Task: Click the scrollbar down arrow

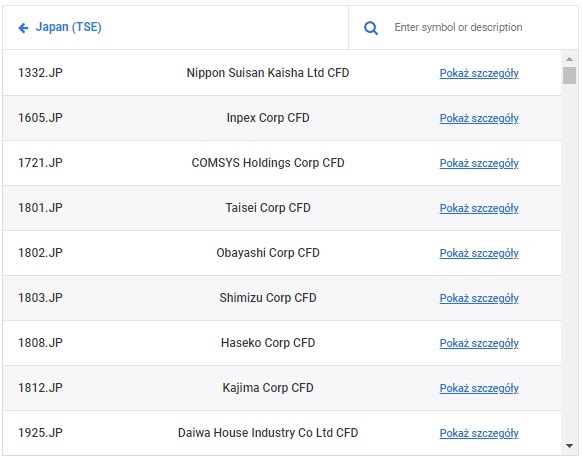Action: point(569,446)
